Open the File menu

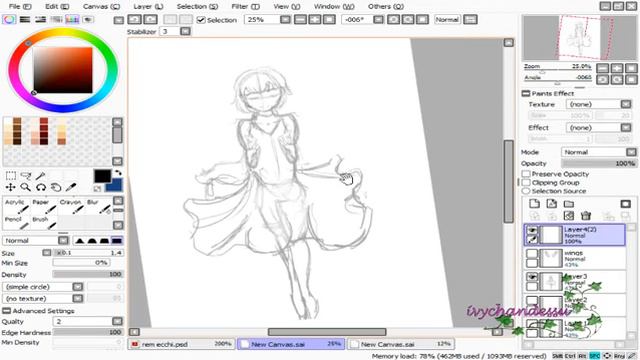coord(20,7)
